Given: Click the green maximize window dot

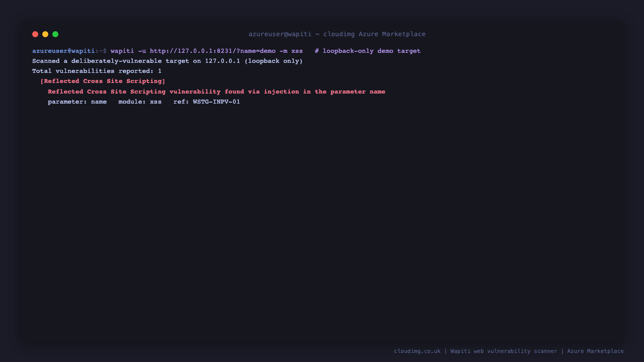Looking at the screenshot, I should click(x=55, y=34).
